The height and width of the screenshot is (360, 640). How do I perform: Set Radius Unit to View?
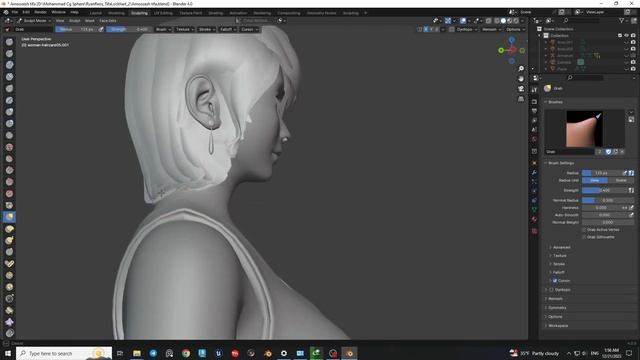point(595,180)
